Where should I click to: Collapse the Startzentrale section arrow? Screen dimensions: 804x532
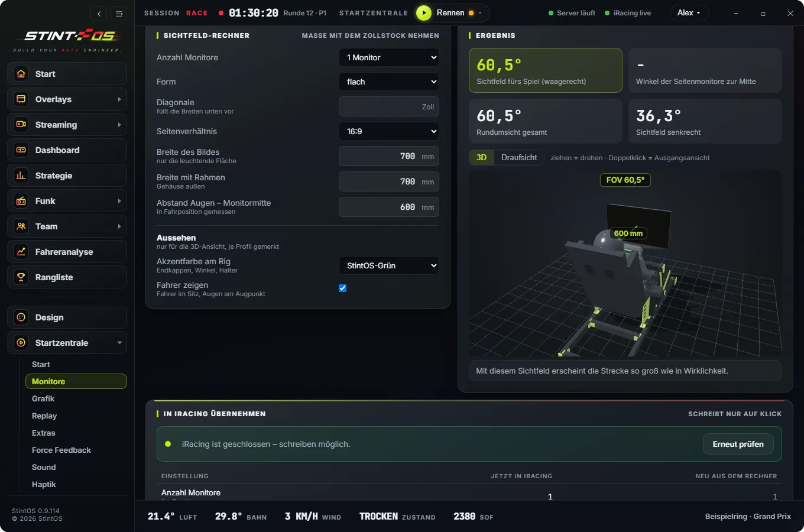point(119,343)
